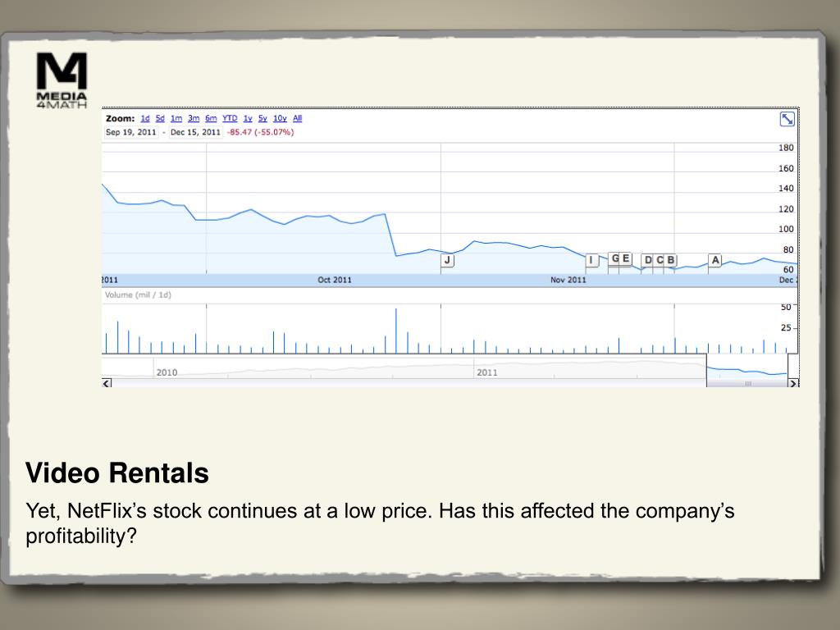Select YTD zoom range
This screenshot has width=840, height=630.
(x=230, y=118)
